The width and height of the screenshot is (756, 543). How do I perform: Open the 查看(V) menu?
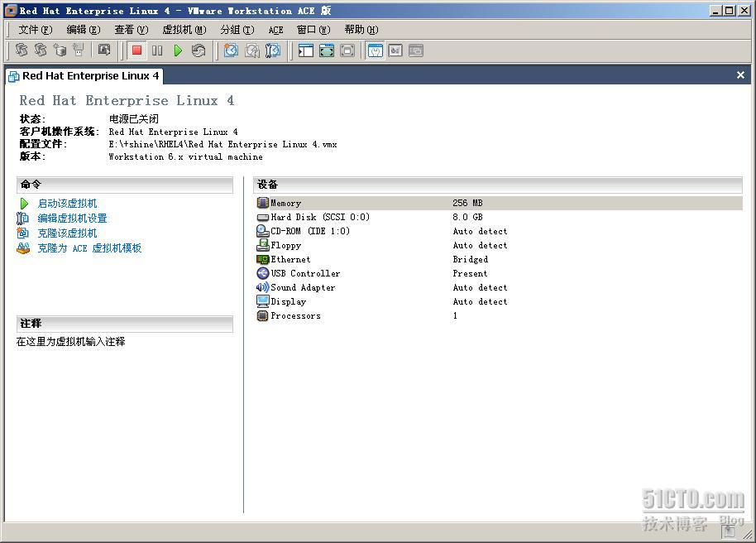click(132, 30)
